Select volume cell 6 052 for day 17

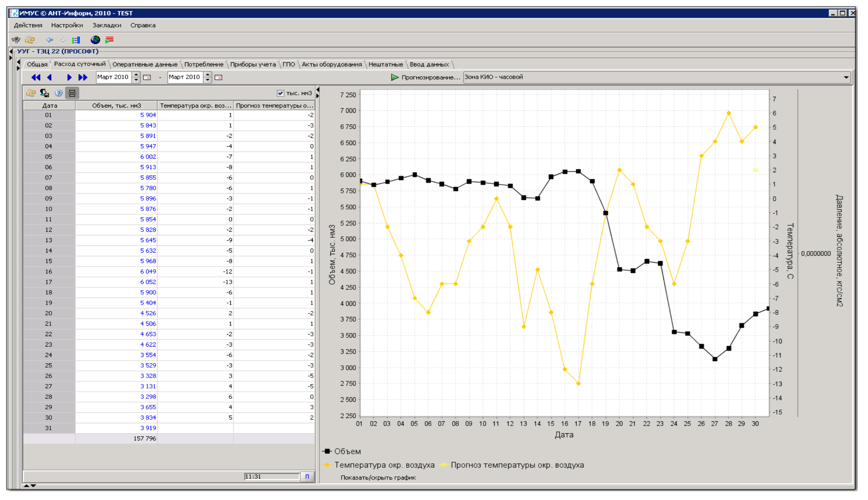point(116,282)
